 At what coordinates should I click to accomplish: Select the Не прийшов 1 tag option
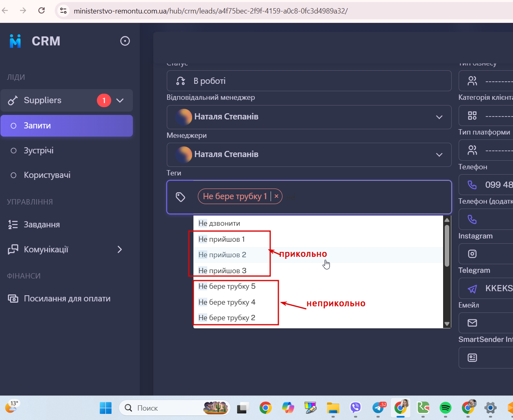tap(318, 239)
